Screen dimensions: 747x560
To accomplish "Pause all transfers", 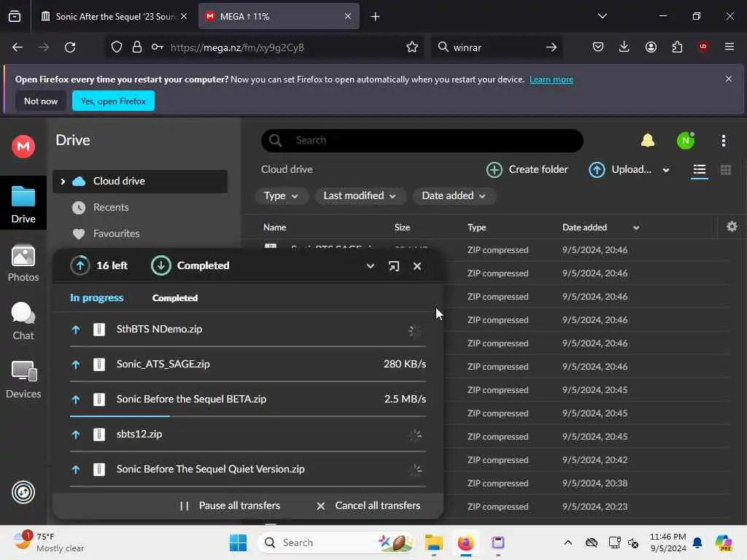I will (230, 506).
